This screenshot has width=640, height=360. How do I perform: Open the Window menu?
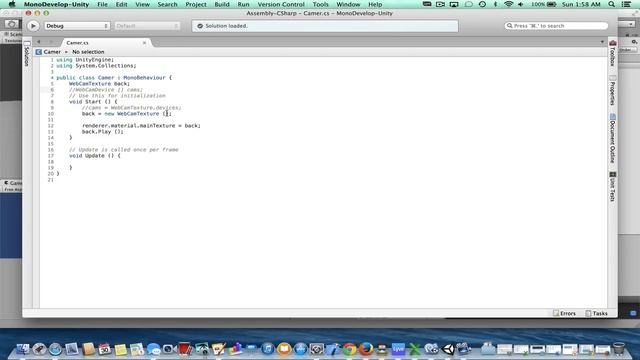click(x=348, y=4)
